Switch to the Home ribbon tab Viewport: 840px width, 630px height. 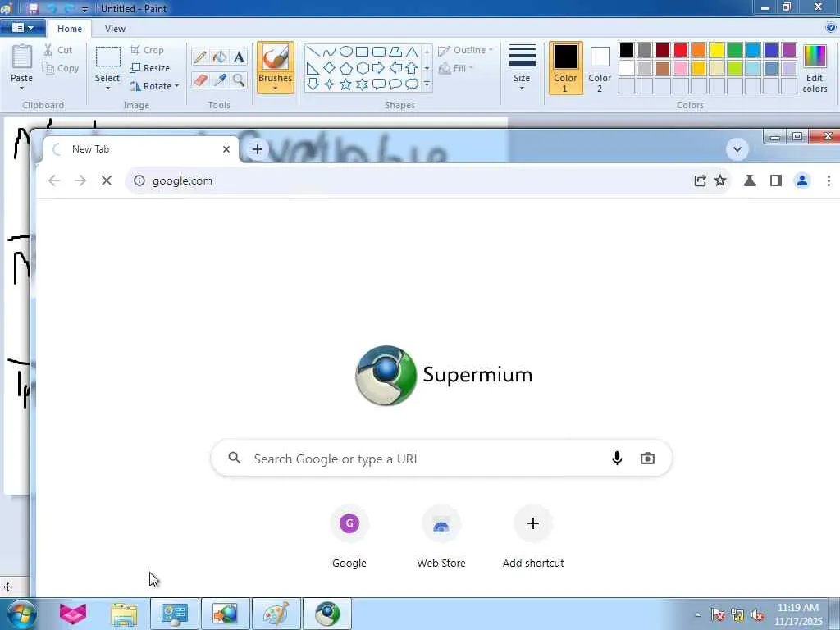(70, 29)
